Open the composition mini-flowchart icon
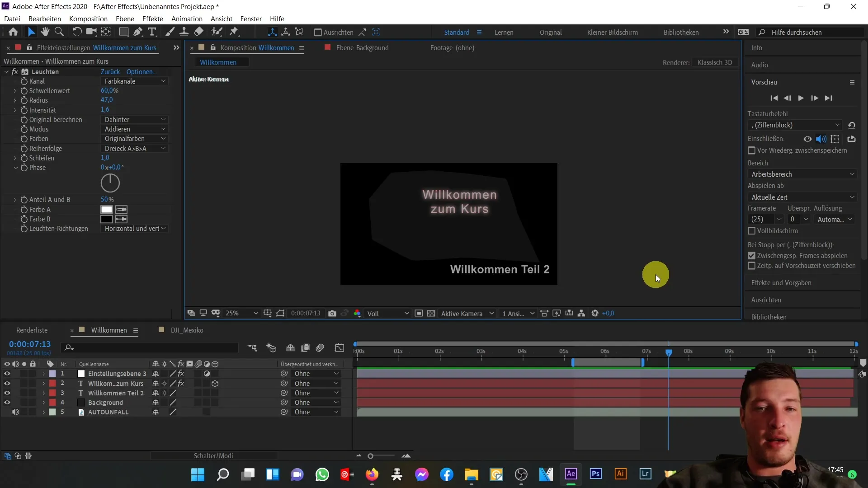868x488 pixels. tap(252, 347)
